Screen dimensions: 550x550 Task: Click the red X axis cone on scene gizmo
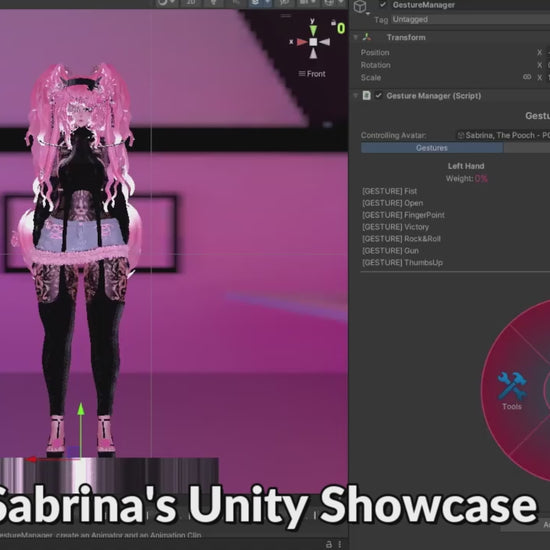pyautogui.click(x=302, y=42)
